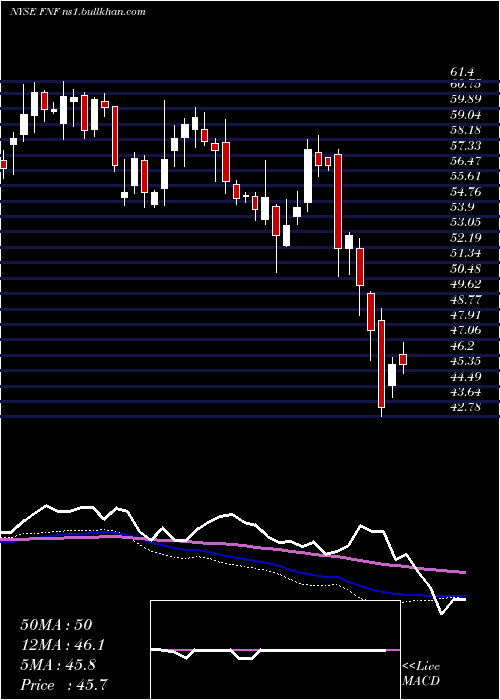This screenshot has height=700, width=500.
Task: Click the 52.19 price axis label
Action: tap(466, 238)
